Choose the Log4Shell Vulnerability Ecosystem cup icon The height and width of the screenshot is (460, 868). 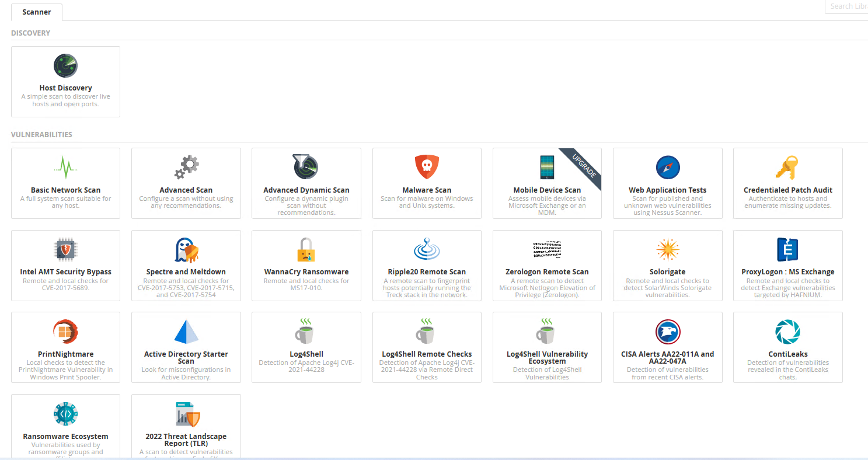546,330
